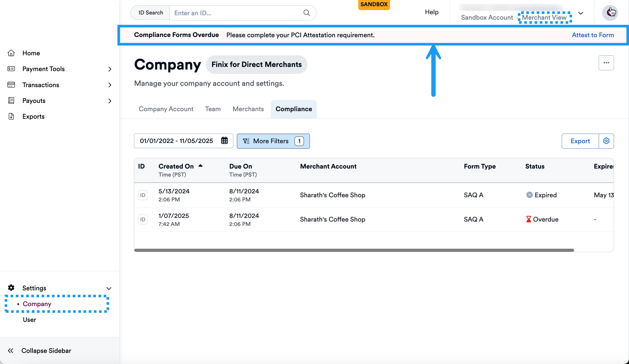Copy ID of the Overdue form row

[x=143, y=219]
